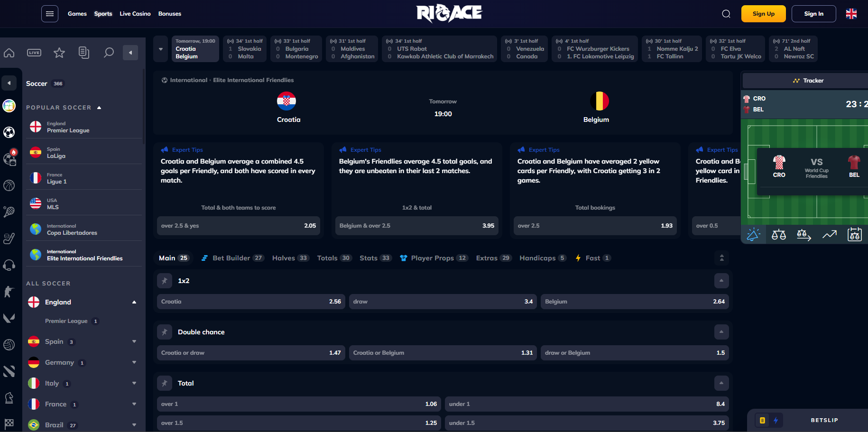Collapse the Popular Soccer list
The width and height of the screenshot is (868, 432).
99,108
